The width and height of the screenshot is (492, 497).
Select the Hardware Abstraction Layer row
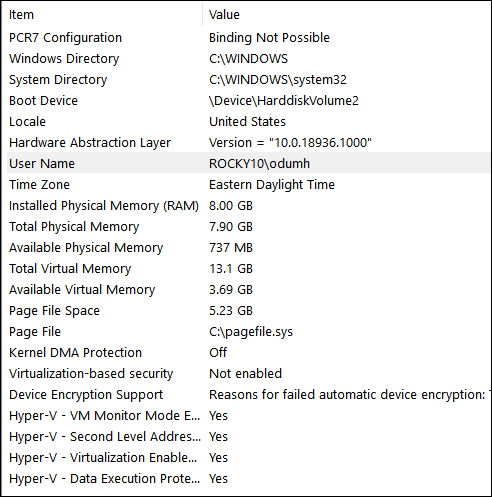248,143
